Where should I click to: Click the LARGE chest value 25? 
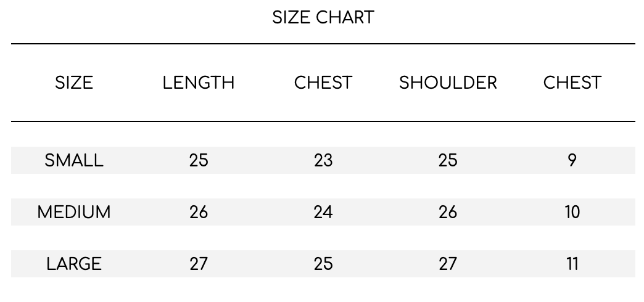(323, 264)
